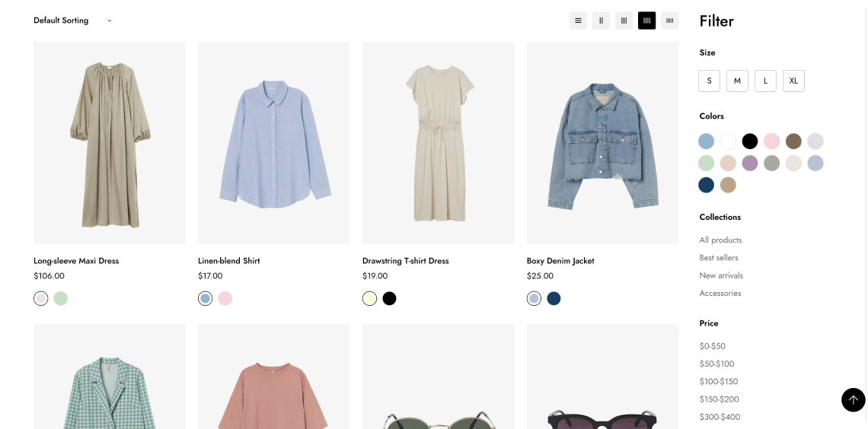The width and height of the screenshot is (868, 429).
Task: Click the Linen-blend Shirt title
Action: pyautogui.click(x=228, y=260)
